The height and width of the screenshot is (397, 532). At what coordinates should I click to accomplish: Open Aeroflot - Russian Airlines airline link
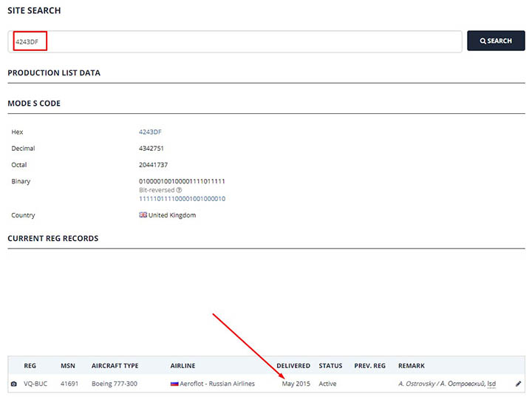click(x=218, y=384)
